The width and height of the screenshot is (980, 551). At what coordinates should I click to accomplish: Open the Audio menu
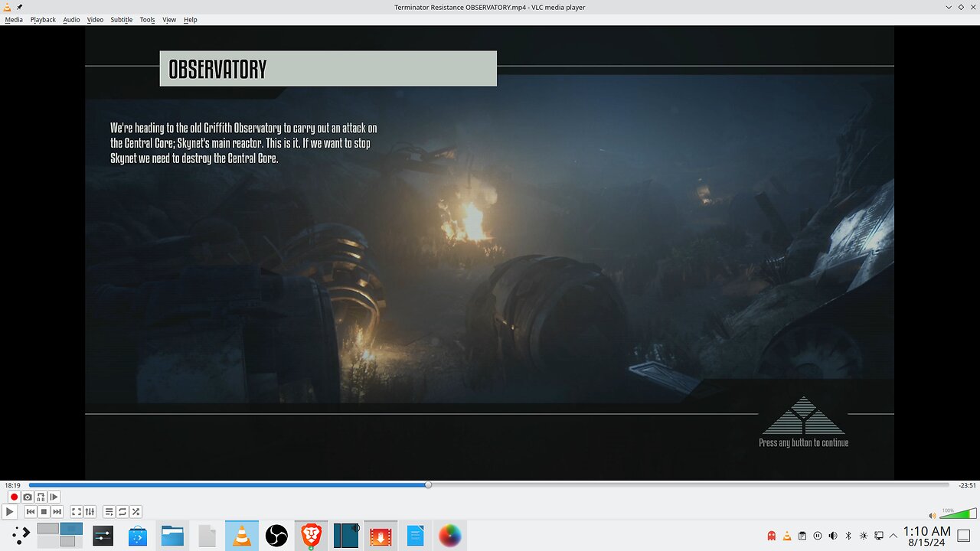coord(71,19)
